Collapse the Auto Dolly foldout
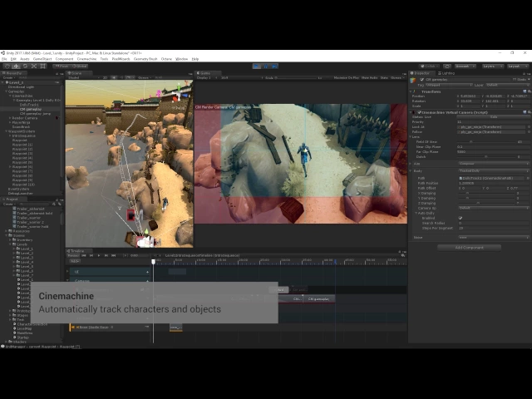This screenshot has height=399, width=532. coord(416,213)
